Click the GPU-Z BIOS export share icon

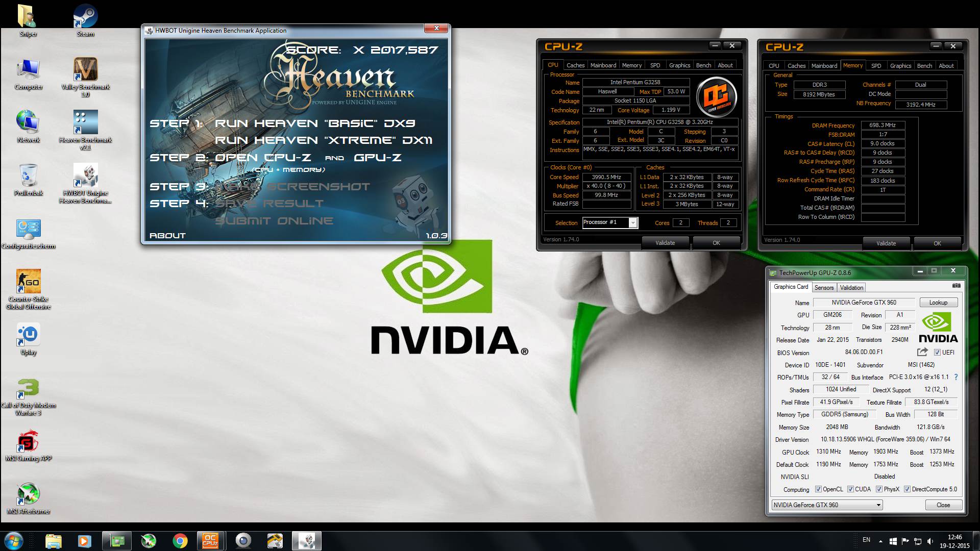922,352
